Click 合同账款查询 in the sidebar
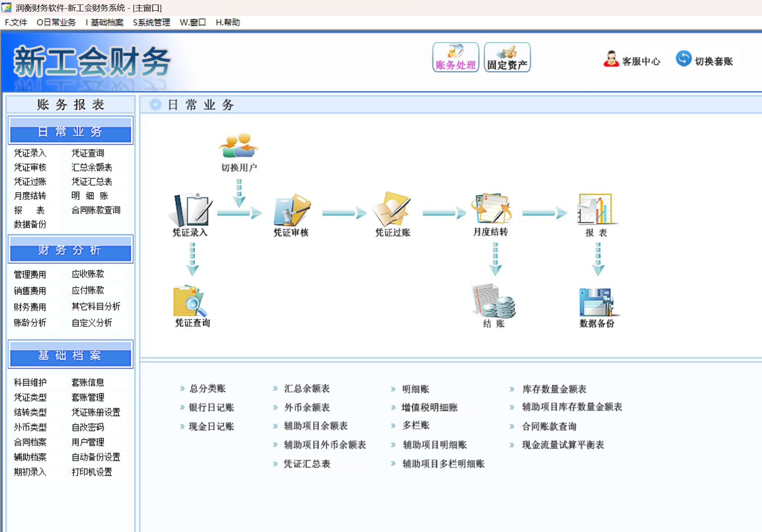 (96, 210)
